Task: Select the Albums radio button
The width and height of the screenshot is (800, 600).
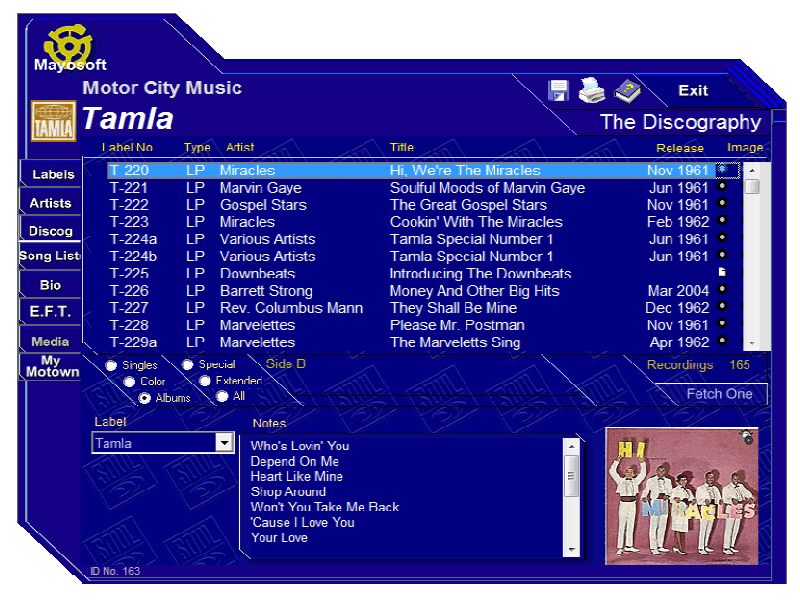Action: click(x=145, y=398)
